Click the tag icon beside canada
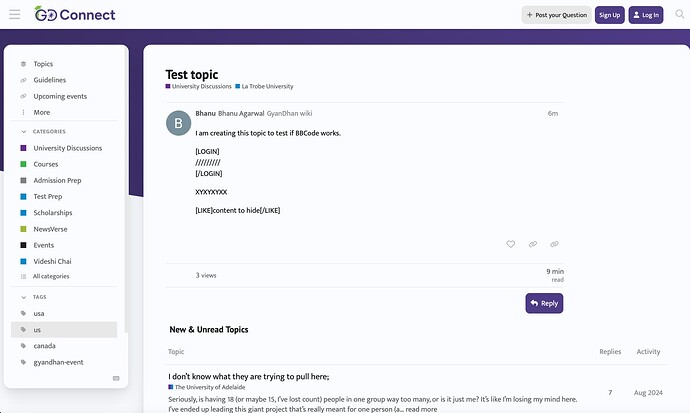Screen dimensions: 690x413 tap(23, 346)
